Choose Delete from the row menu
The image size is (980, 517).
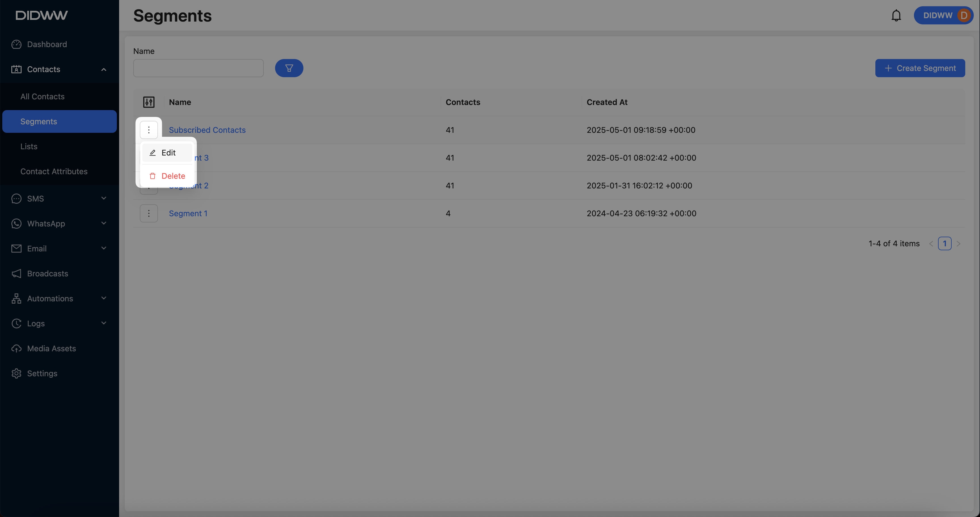tap(167, 176)
